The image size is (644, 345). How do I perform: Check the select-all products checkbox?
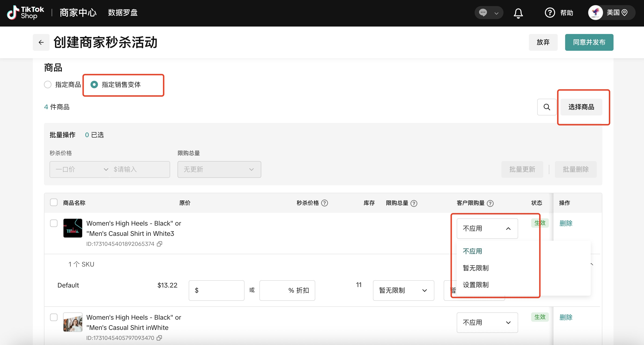(x=54, y=202)
